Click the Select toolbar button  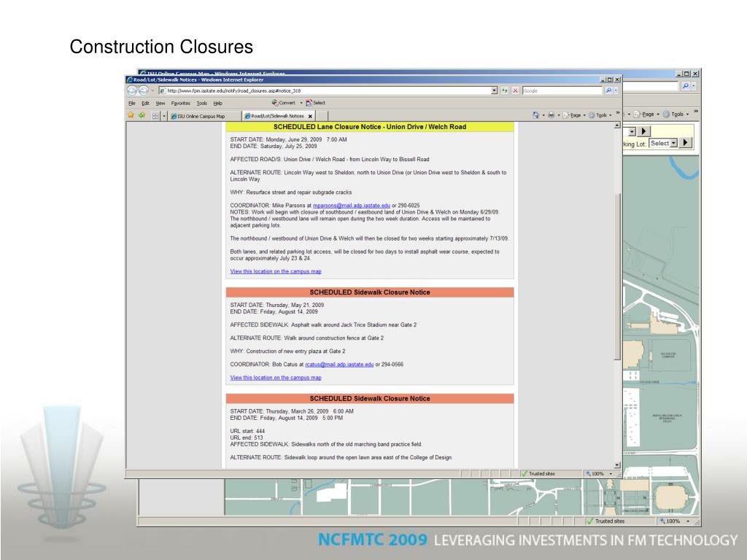click(x=315, y=103)
